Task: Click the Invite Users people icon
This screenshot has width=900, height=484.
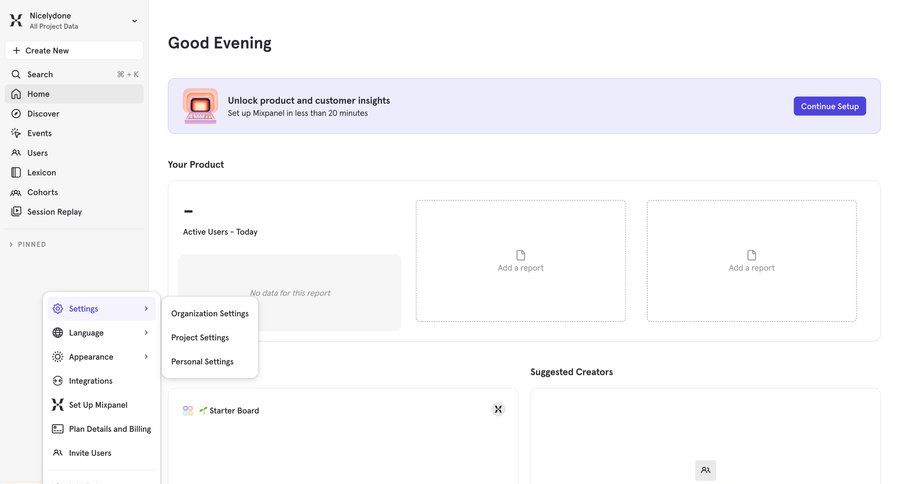Action: [57, 452]
